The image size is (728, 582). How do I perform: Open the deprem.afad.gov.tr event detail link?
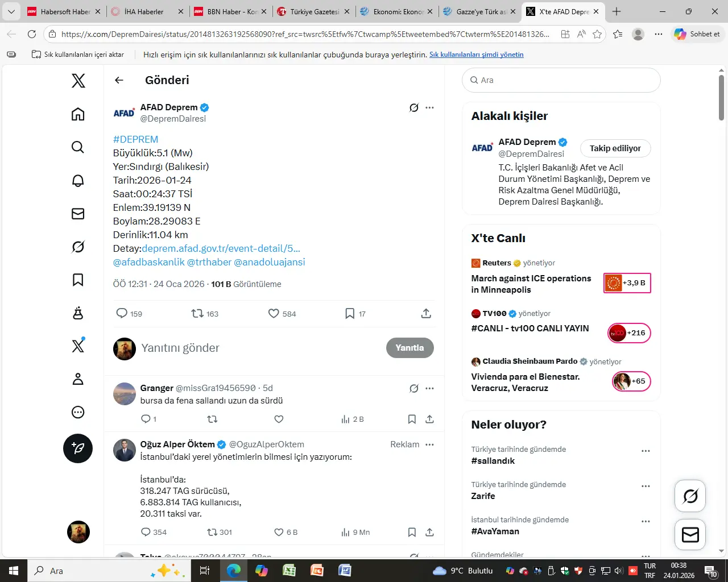(x=221, y=248)
